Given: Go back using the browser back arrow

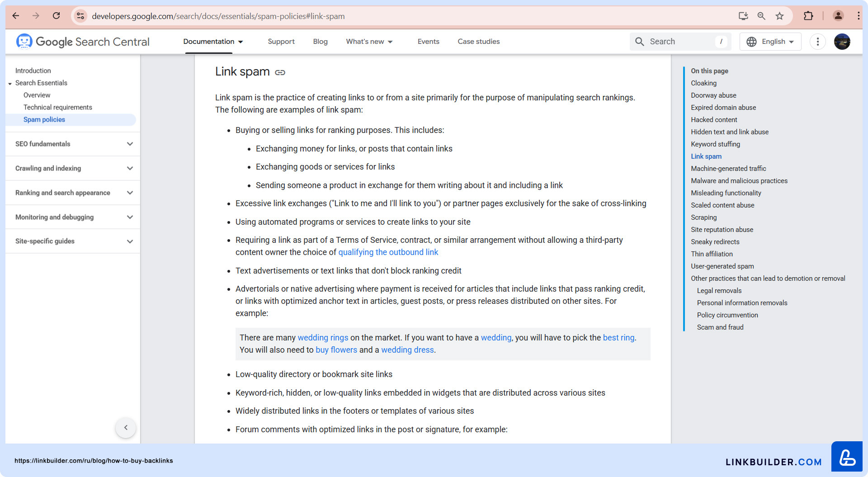Looking at the screenshot, I should click(16, 16).
